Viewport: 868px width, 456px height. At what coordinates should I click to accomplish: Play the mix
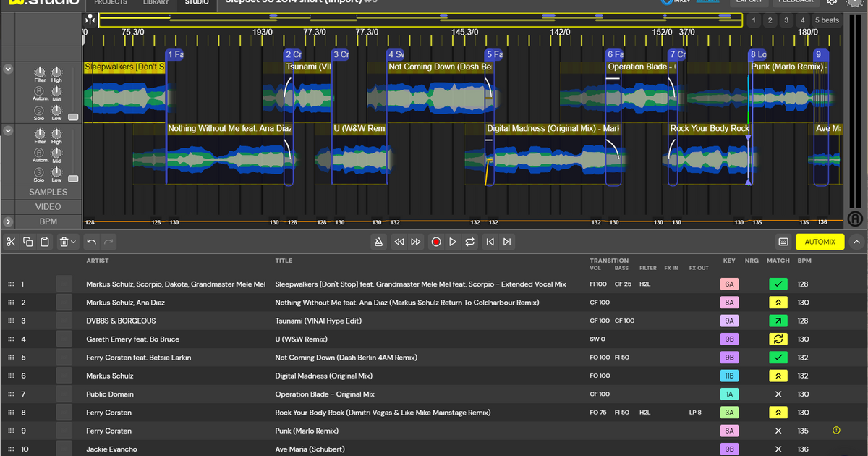click(453, 242)
